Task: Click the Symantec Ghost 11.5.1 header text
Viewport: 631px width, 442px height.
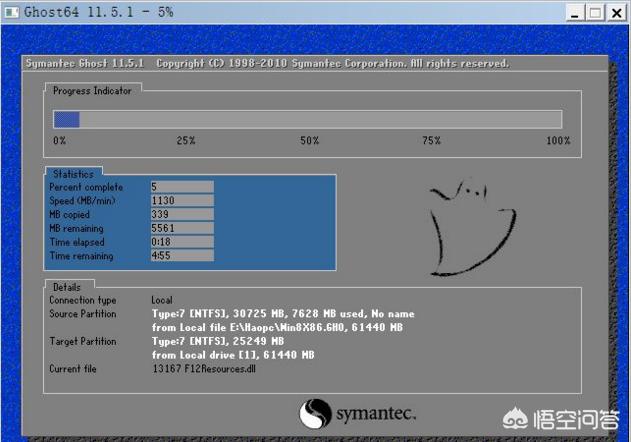Action: (x=85, y=64)
